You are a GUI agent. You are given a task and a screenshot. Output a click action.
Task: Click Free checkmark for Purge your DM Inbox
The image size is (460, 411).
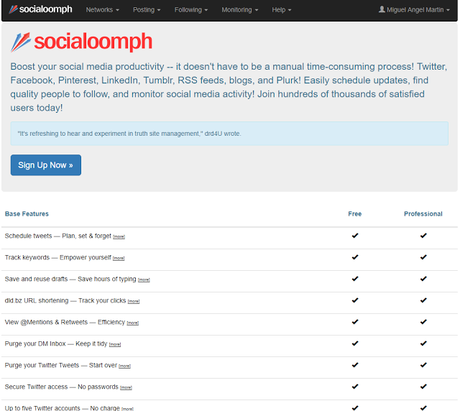click(x=355, y=343)
